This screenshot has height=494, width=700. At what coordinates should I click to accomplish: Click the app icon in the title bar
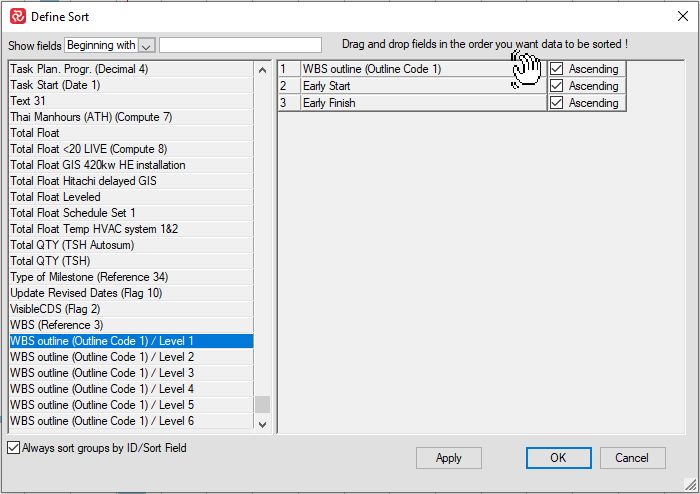pos(18,16)
